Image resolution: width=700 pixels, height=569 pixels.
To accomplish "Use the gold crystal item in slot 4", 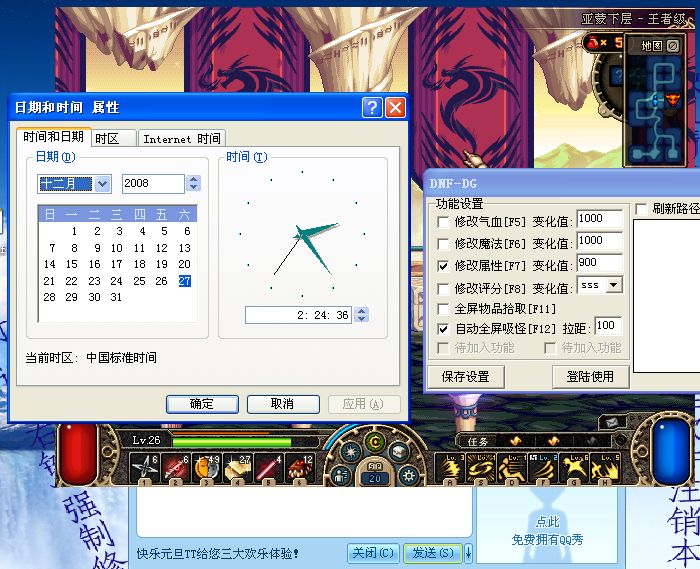I will pos(238,467).
